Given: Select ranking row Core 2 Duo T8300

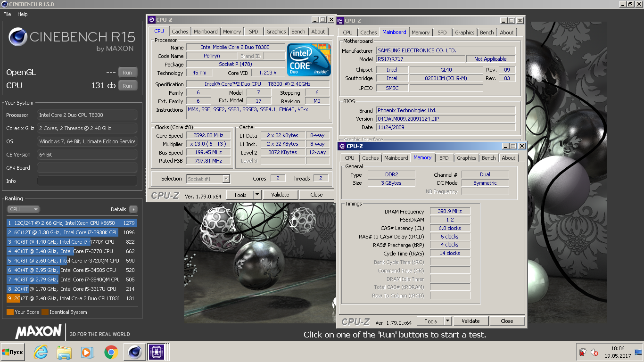Looking at the screenshot, I should (72, 298).
